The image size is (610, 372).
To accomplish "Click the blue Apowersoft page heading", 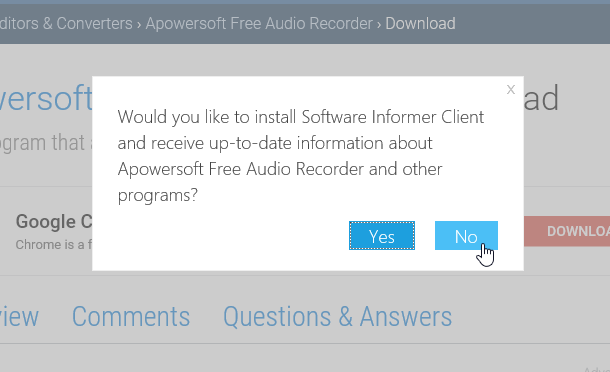I will [46, 98].
